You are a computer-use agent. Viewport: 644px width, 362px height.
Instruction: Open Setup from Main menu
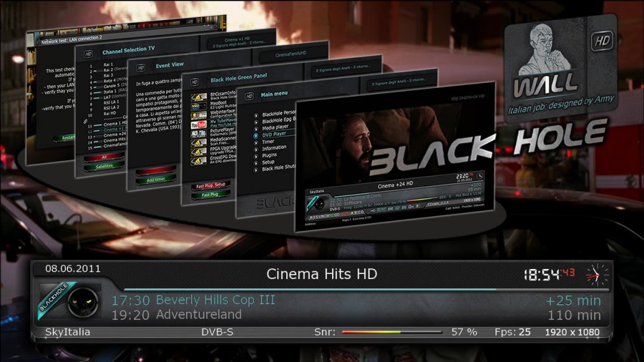pyautogui.click(x=268, y=162)
